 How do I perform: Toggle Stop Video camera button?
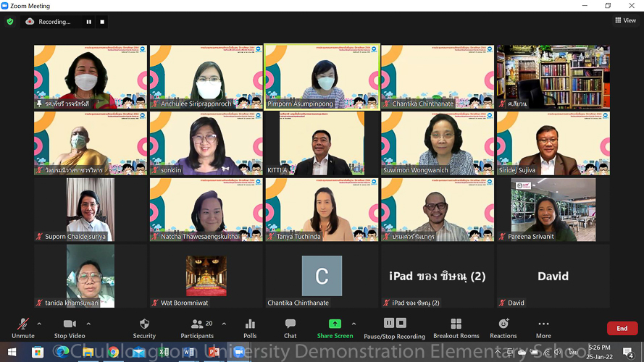tap(70, 327)
